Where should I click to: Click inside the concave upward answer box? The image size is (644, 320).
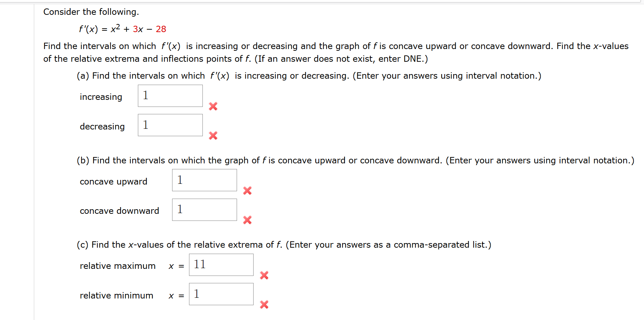(x=204, y=180)
